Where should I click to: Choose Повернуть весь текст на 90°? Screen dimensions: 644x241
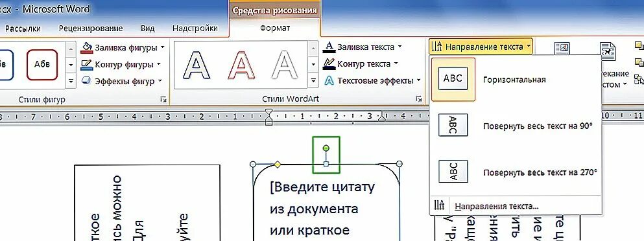tap(516, 126)
